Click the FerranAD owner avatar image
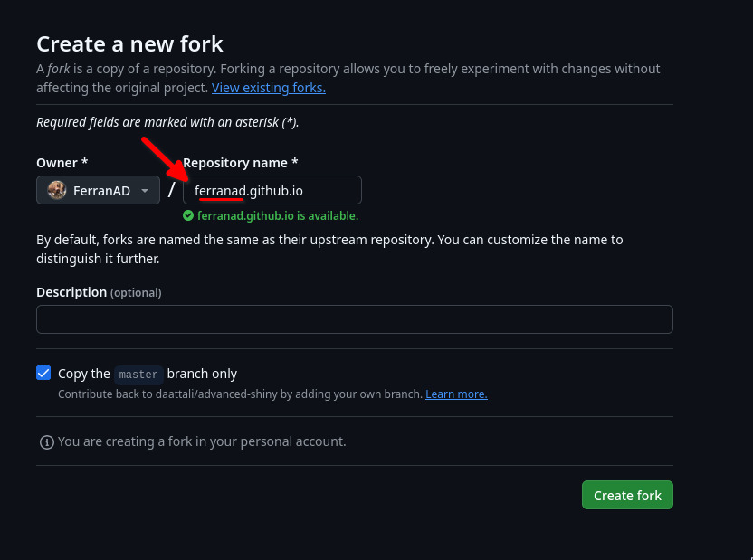This screenshot has width=753, height=560. (57, 191)
